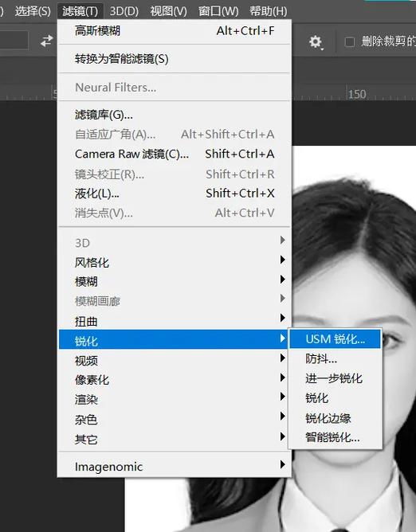This screenshot has width=416, height=532.
Task: Open the 3D(D) menu
Action: click(124, 11)
